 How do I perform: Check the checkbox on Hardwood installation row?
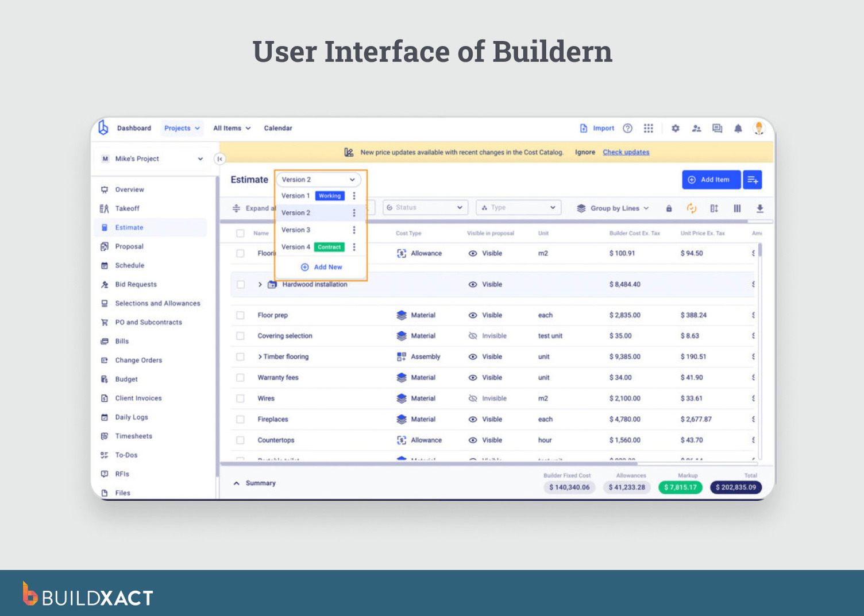pyautogui.click(x=240, y=284)
